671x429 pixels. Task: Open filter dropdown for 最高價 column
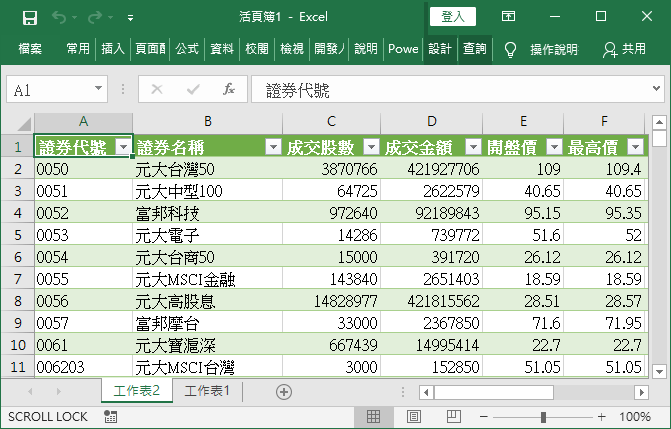(x=635, y=147)
